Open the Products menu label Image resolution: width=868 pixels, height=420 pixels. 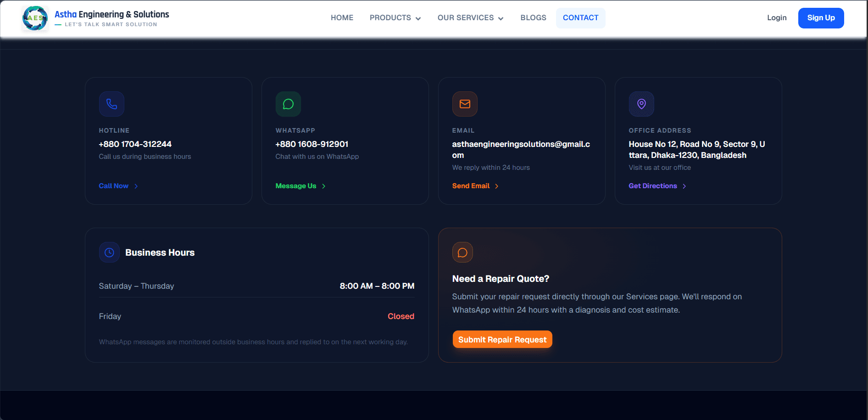tap(390, 18)
